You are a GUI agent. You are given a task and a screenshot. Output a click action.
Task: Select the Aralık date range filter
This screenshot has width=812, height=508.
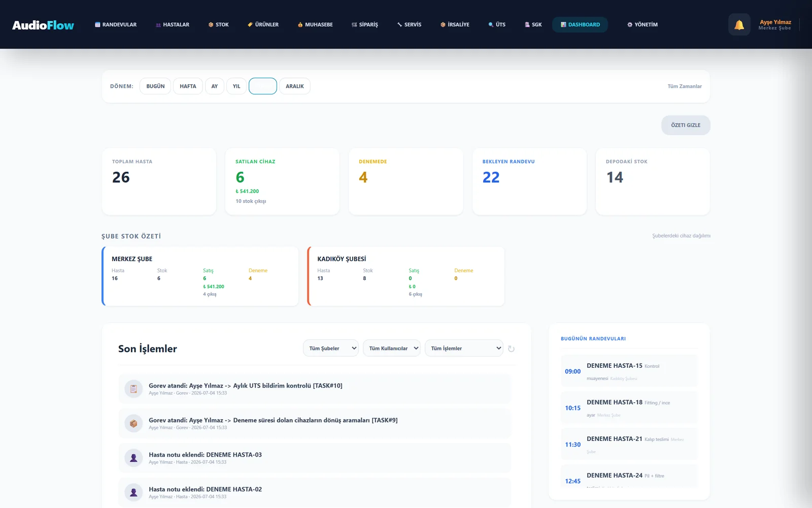(295, 86)
